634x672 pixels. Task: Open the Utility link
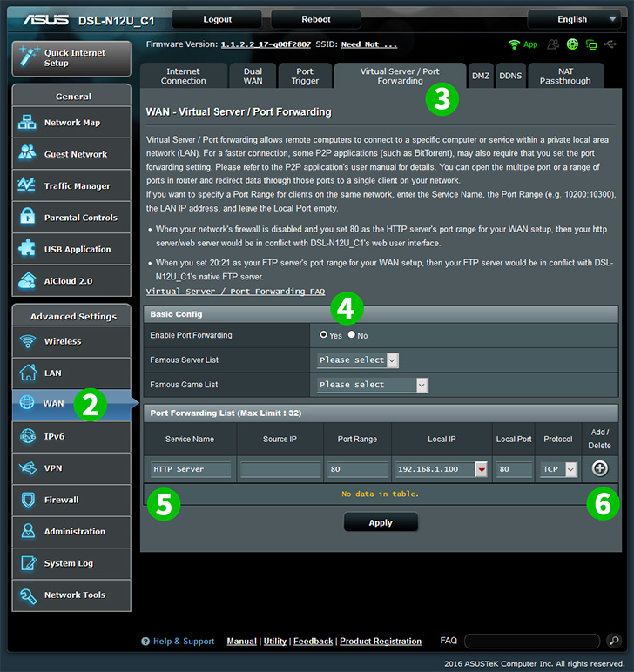[x=275, y=642]
